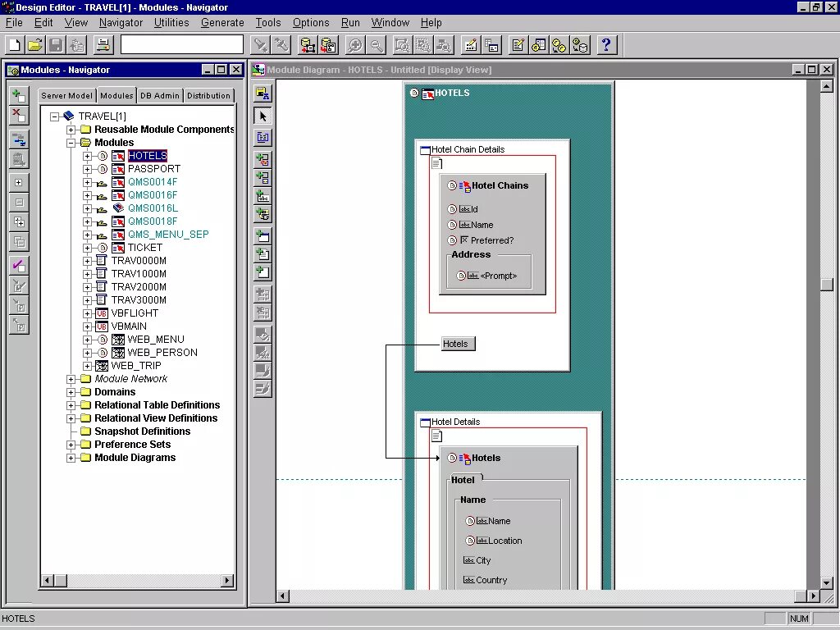The width and height of the screenshot is (840, 630).
Task: Expand the Domains folder
Action: click(x=71, y=392)
